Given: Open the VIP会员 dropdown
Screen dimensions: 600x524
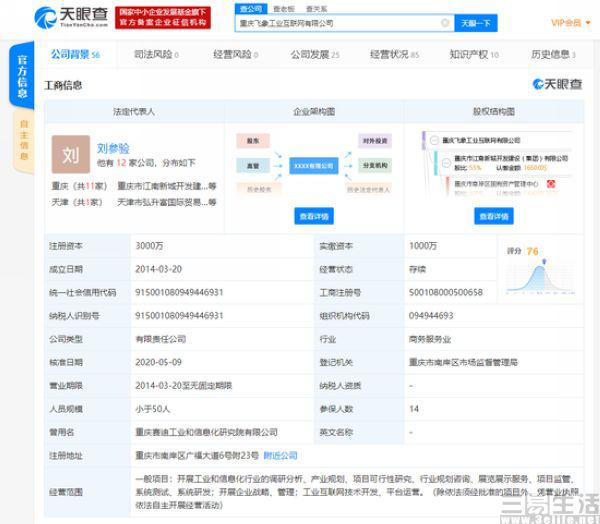Looking at the screenshot, I should click(x=571, y=23).
